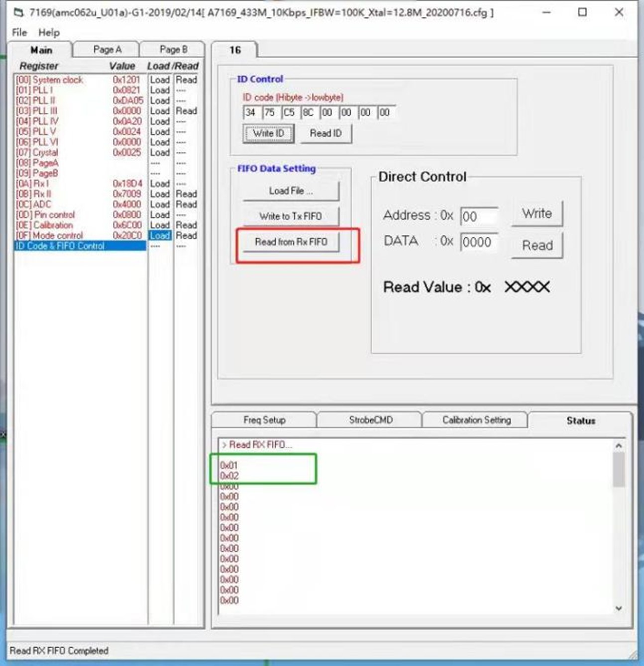This screenshot has width=644, height=666.
Task: Open the Freq Setup tab
Action: [264, 420]
